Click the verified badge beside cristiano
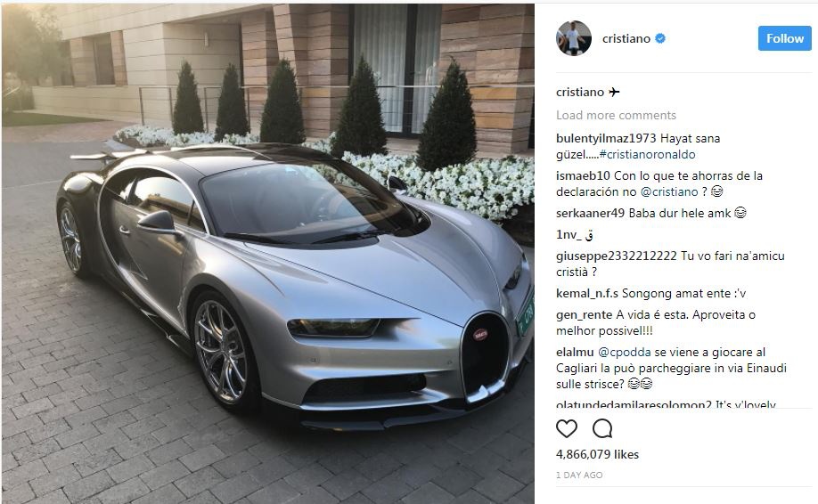This screenshot has width=818, height=504. [660, 38]
